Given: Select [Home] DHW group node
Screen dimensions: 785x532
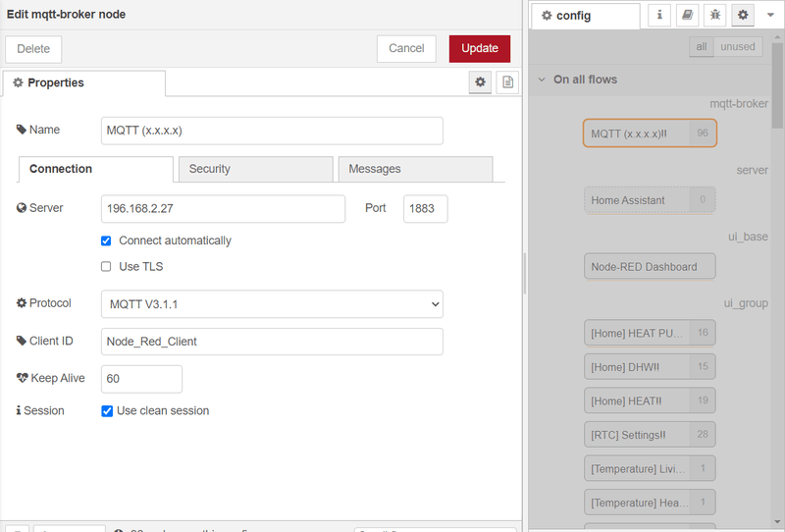Looking at the screenshot, I should 650,367.
